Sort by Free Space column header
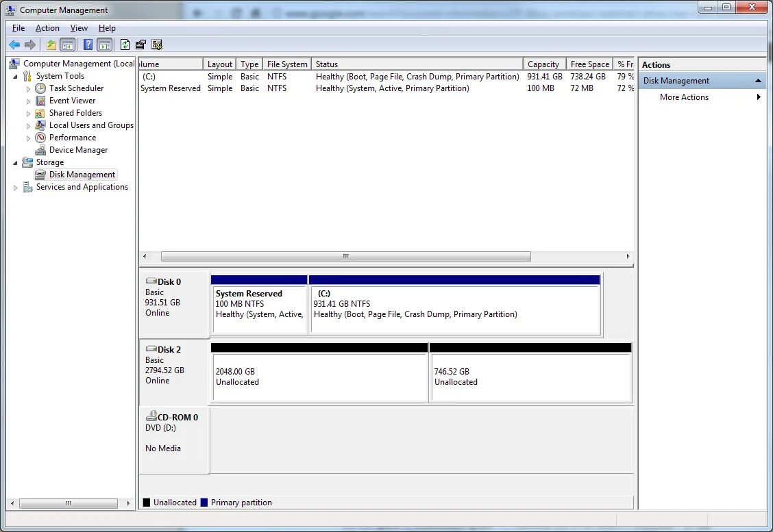 coord(589,64)
